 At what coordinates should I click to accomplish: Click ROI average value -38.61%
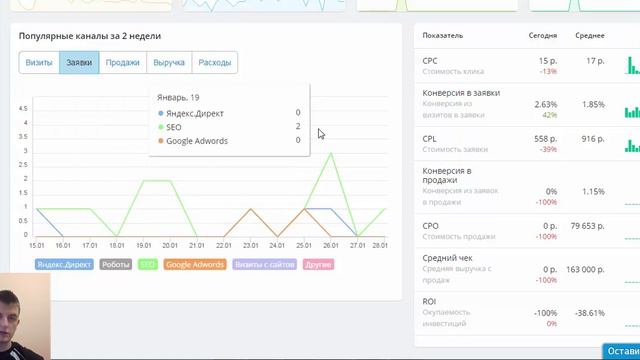590,313
